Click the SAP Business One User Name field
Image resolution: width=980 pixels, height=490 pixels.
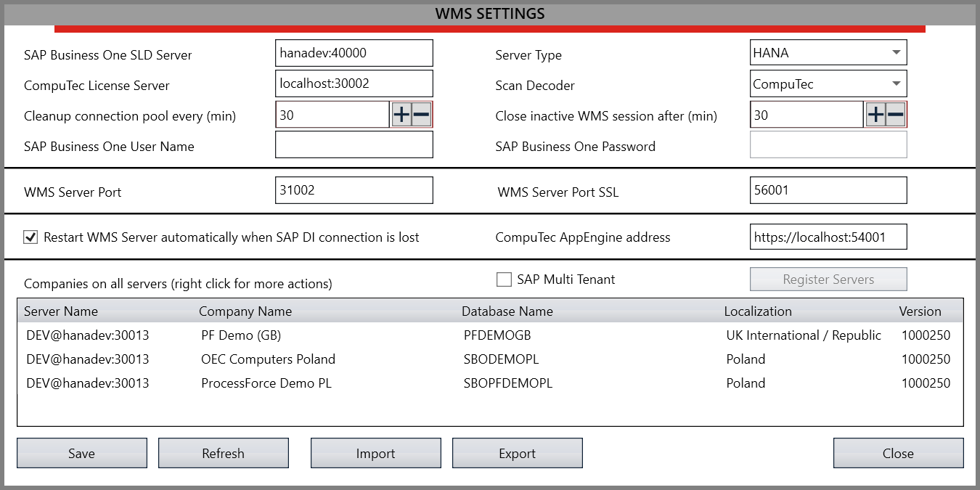[354, 144]
